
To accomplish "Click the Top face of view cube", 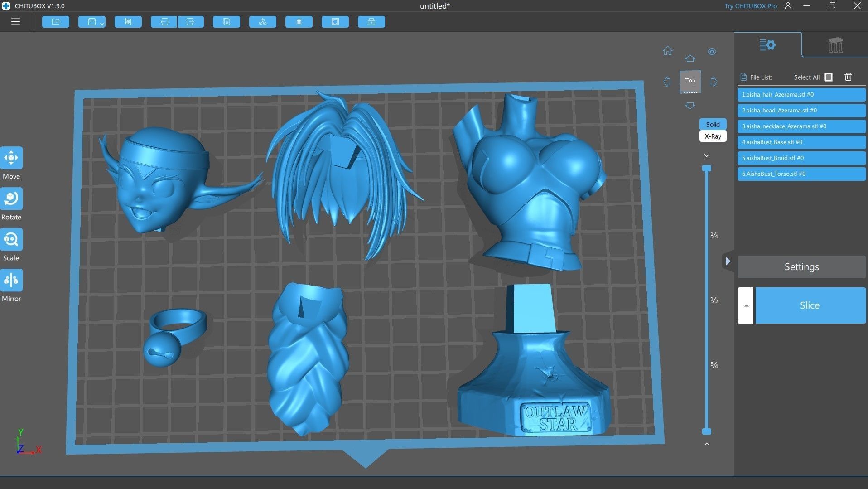I will 690,81.
